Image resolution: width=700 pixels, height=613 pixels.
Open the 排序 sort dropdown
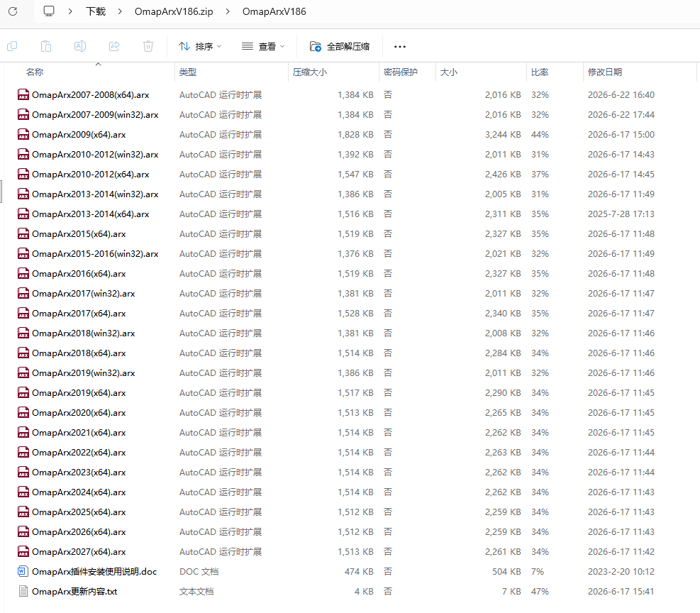coord(200,46)
